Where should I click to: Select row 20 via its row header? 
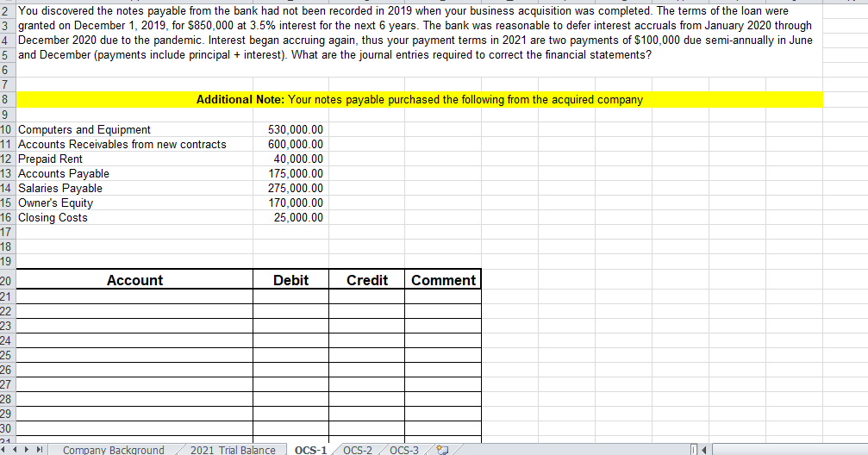[x=7, y=281]
